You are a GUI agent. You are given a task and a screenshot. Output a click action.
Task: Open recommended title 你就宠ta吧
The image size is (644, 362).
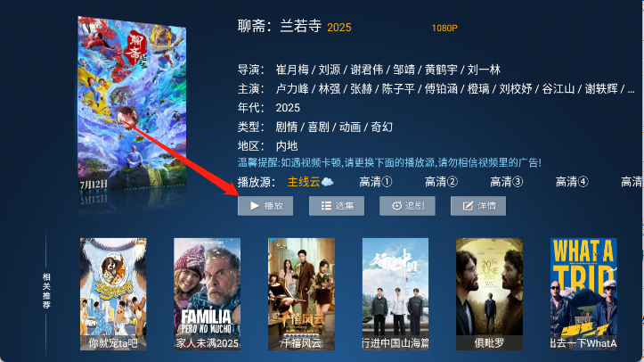coord(113,294)
